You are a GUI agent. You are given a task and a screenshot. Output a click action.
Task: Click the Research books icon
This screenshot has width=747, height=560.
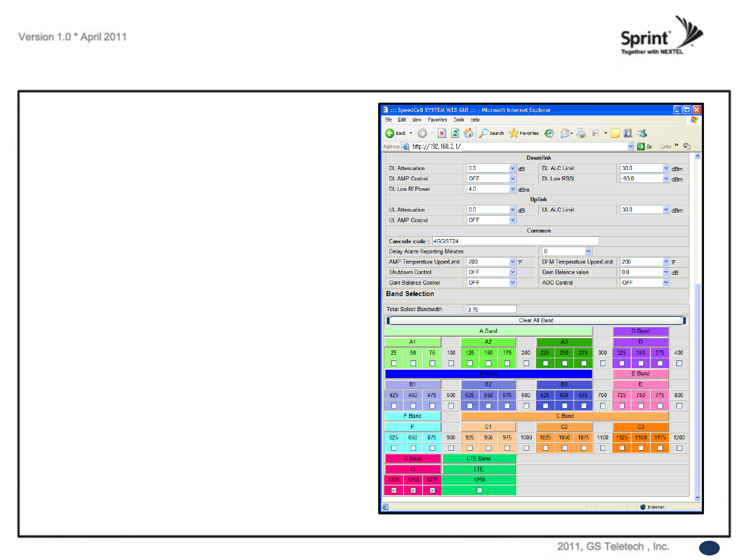click(628, 133)
